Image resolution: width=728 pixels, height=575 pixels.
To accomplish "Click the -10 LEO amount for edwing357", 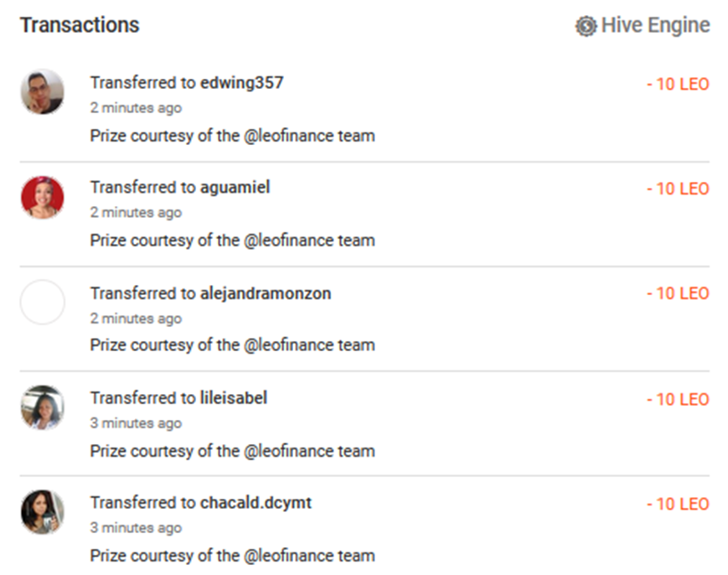I will [678, 84].
